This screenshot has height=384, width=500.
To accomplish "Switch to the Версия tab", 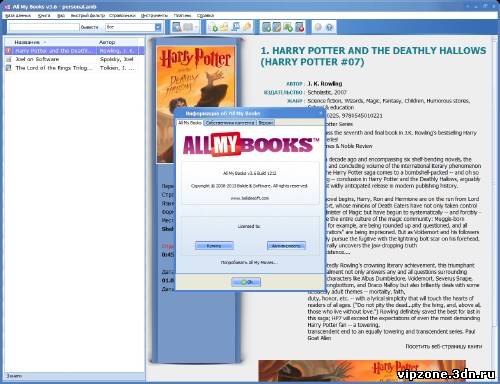I will click(x=266, y=123).
